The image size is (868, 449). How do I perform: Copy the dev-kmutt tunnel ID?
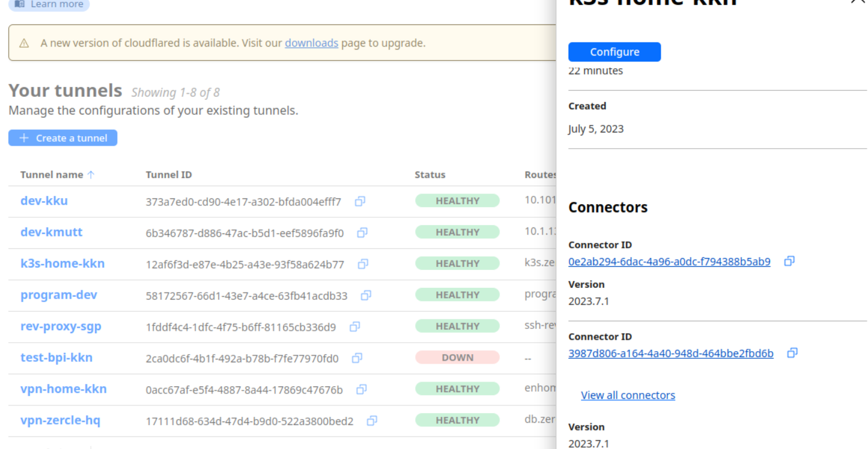click(x=362, y=233)
